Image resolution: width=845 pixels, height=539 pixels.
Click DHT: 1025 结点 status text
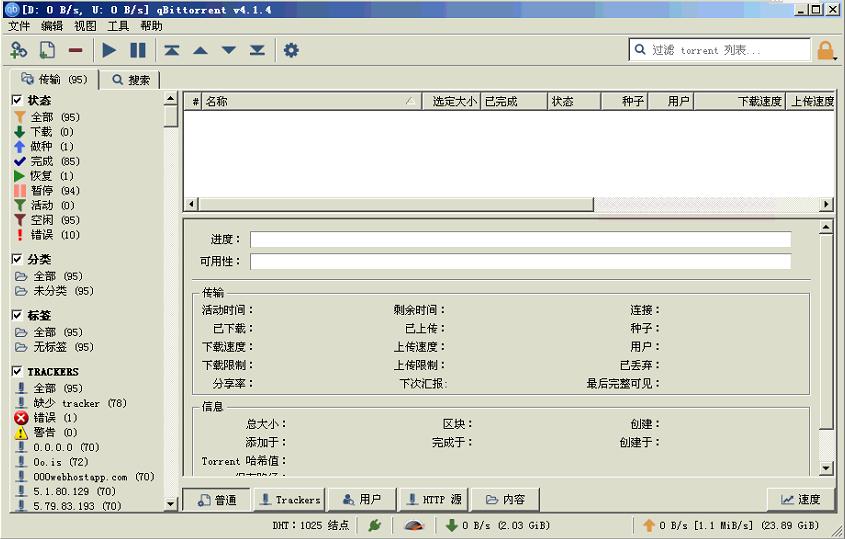click(310, 525)
